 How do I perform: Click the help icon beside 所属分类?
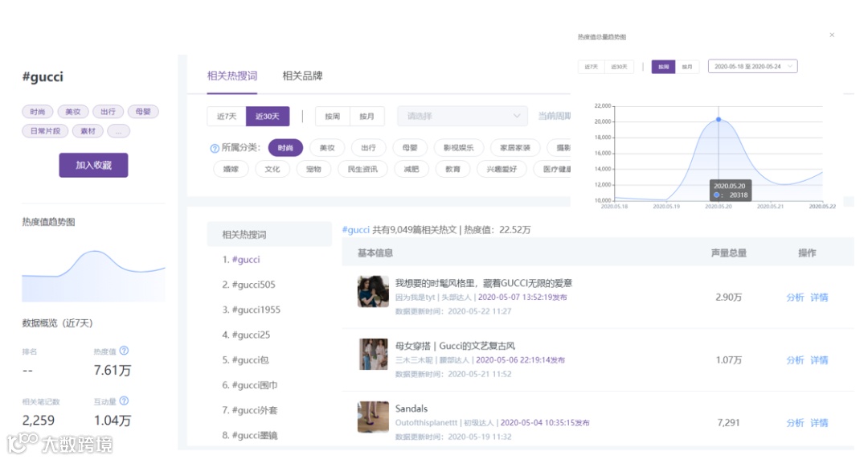215,148
